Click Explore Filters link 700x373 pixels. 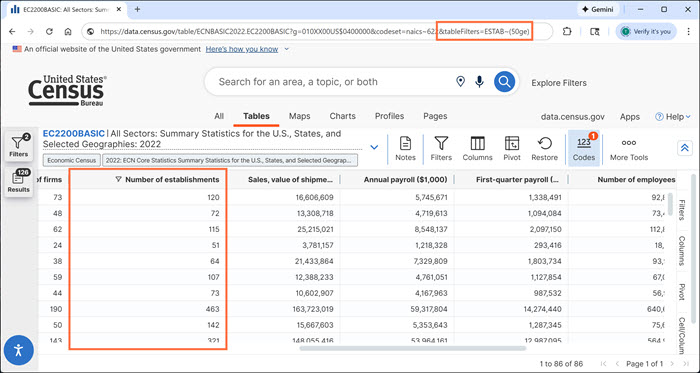tap(559, 83)
